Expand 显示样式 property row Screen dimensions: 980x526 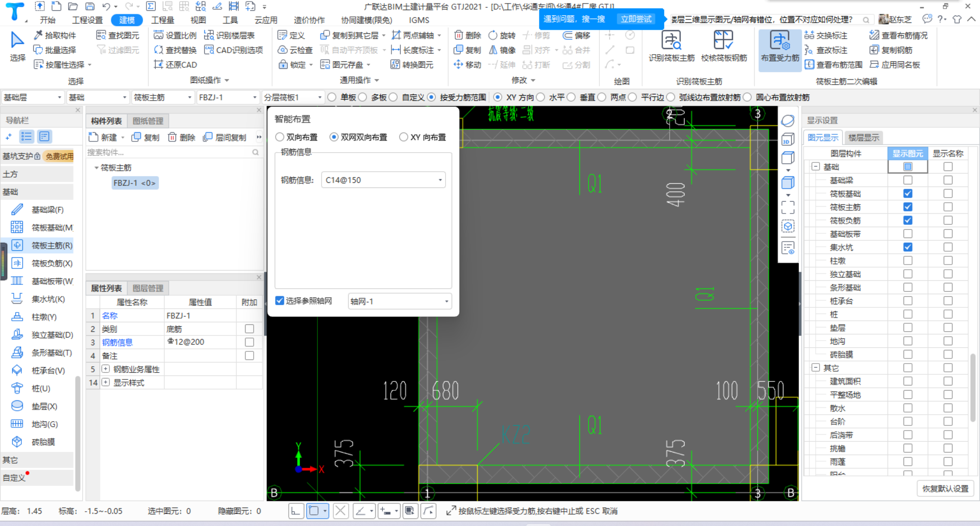pyautogui.click(x=106, y=382)
